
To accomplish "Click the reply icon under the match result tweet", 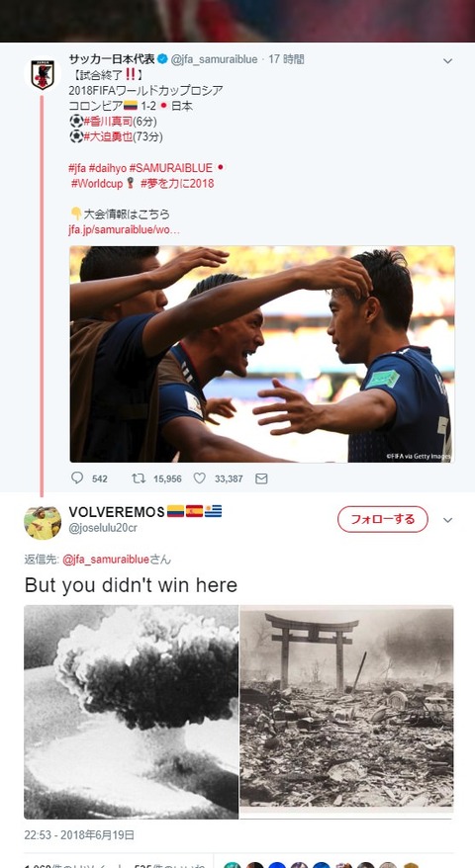I will (77, 477).
